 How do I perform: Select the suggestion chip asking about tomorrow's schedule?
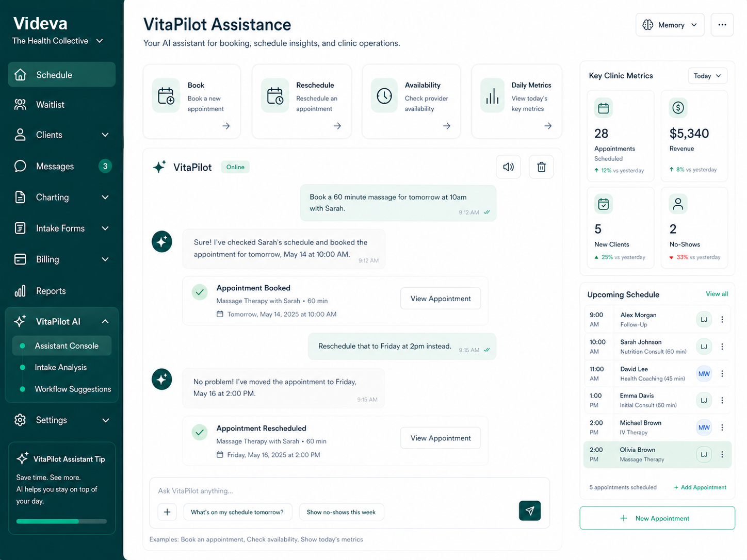pyautogui.click(x=237, y=512)
